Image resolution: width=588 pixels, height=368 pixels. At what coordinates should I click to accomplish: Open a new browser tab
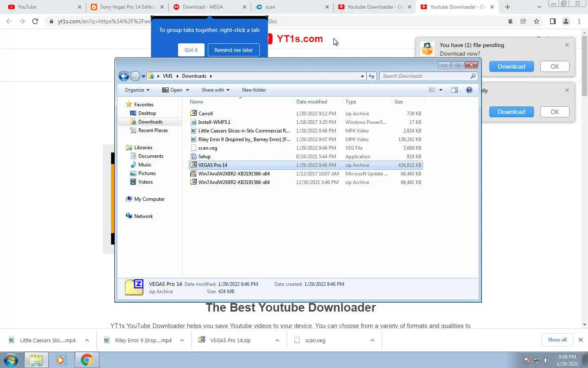click(508, 7)
